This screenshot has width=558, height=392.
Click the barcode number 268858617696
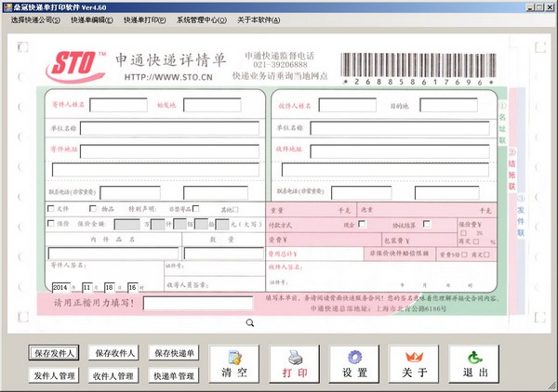pyautogui.click(x=418, y=82)
